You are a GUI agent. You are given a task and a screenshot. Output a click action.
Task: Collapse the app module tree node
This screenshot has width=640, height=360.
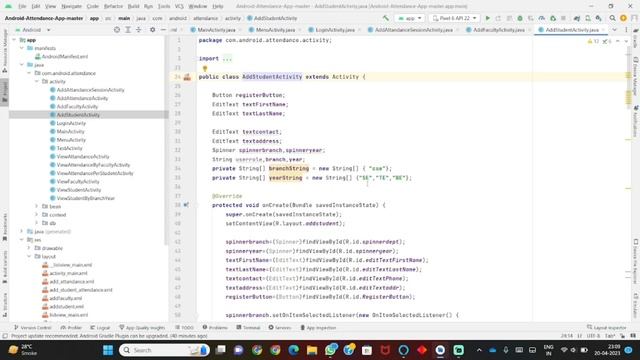click(x=14, y=40)
